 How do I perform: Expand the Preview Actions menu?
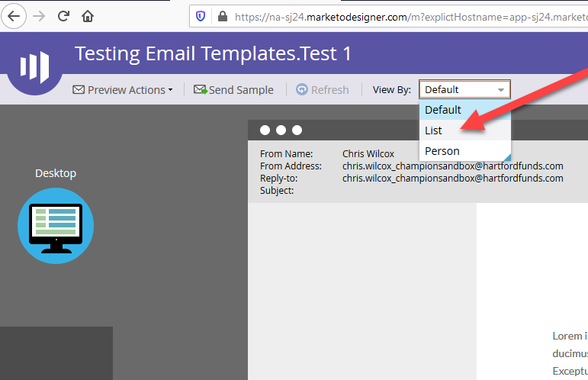click(123, 90)
